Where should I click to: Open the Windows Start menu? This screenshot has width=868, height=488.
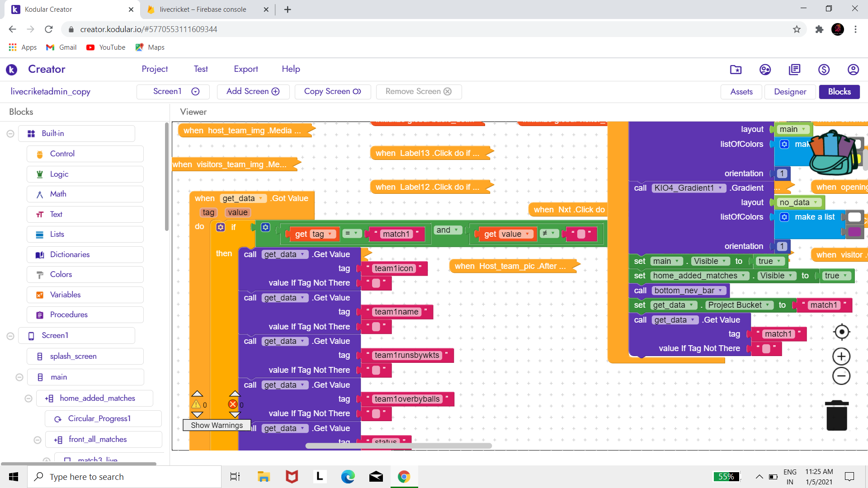pyautogui.click(x=14, y=477)
